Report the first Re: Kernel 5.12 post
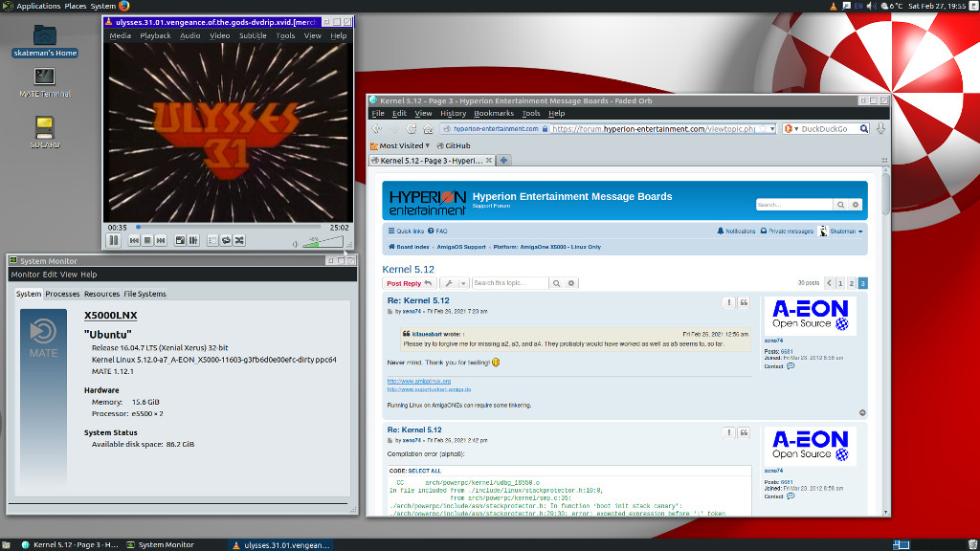The width and height of the screenshot is (980, 551). [728, 303]
